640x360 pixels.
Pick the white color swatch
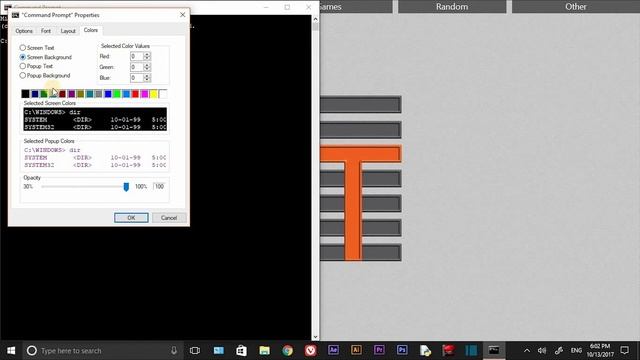point(163,94)
